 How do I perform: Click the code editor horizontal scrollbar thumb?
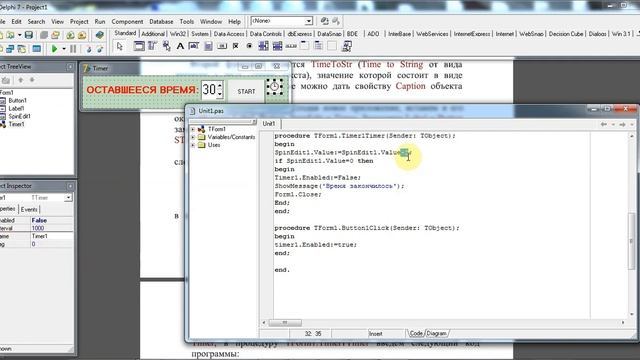285,322
